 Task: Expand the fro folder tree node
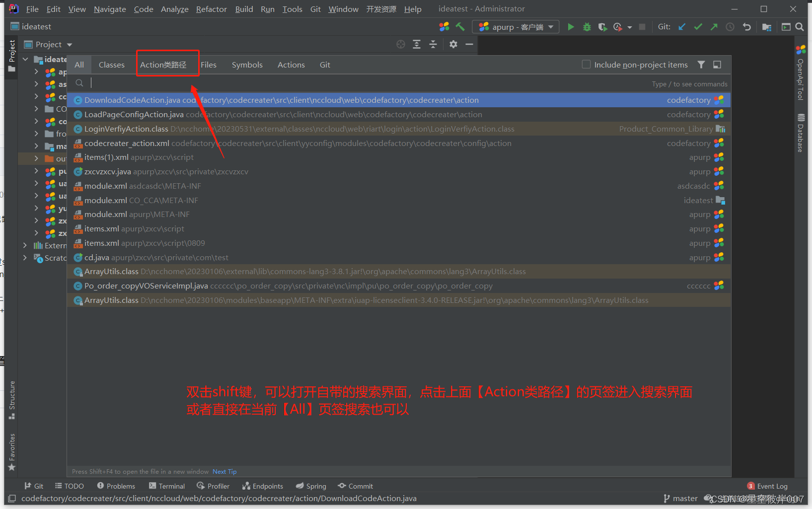pyautogui.click(x=36, y=134)
